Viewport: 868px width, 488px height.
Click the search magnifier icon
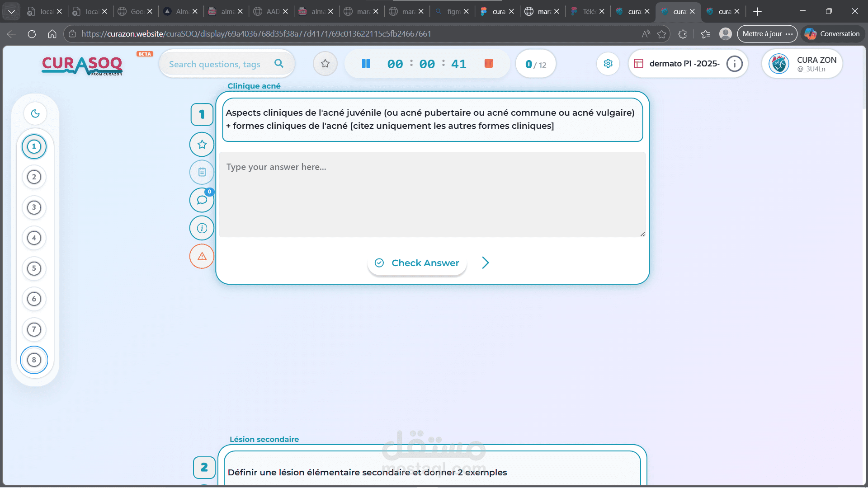click(279, 64)
